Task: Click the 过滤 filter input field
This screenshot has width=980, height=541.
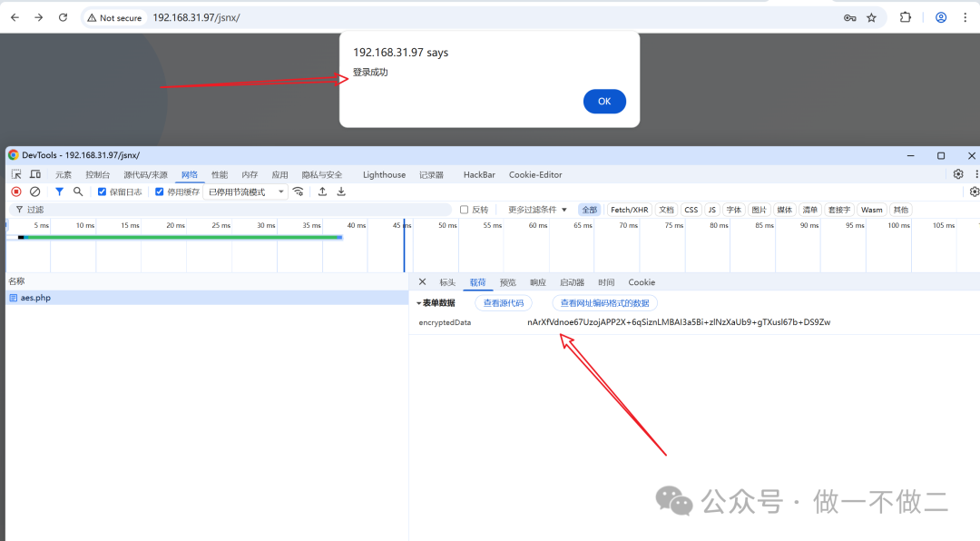Action: point(231,210)
